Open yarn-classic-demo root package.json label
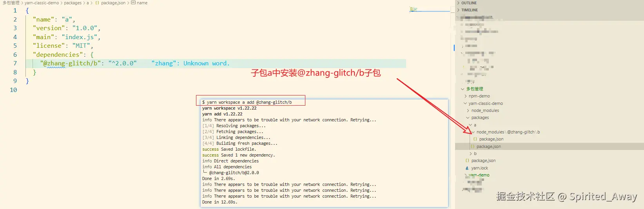This screenshot has width=644, height=209. click(483, 160)
